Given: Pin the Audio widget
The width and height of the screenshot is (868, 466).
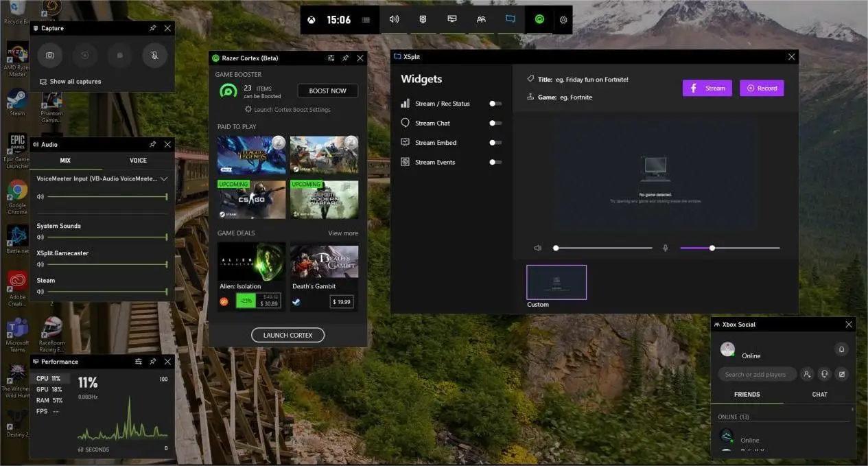Looking at the screenshot, I should (x=152, y=144).
